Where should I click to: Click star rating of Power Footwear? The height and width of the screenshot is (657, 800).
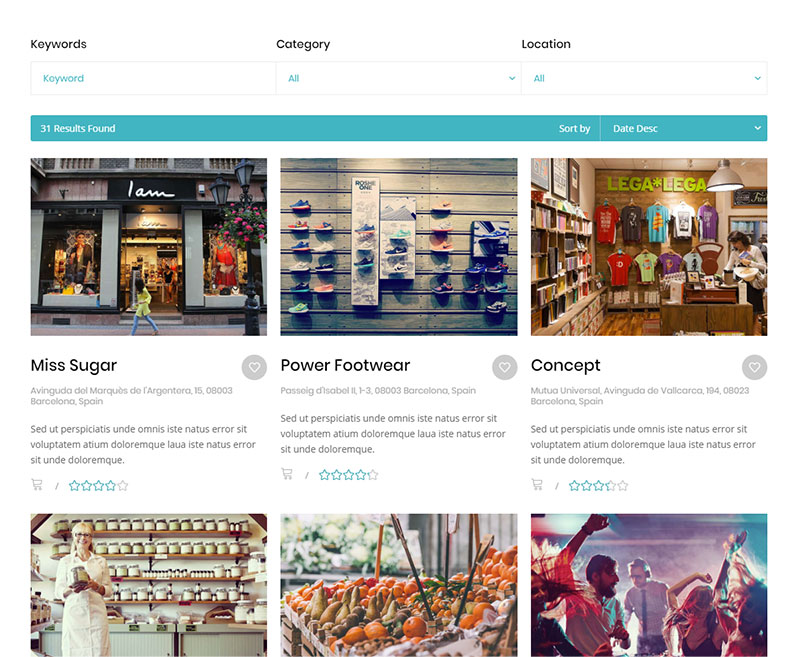(348, 475)
